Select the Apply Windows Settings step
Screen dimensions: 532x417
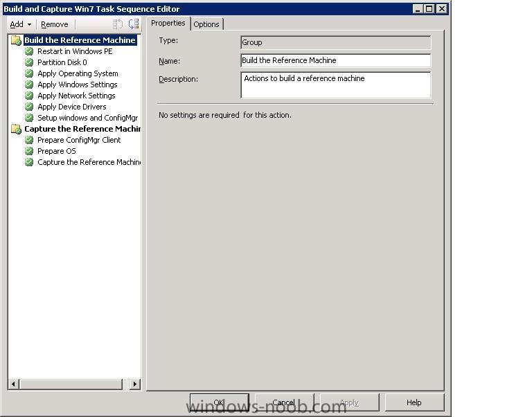(78, 85)
